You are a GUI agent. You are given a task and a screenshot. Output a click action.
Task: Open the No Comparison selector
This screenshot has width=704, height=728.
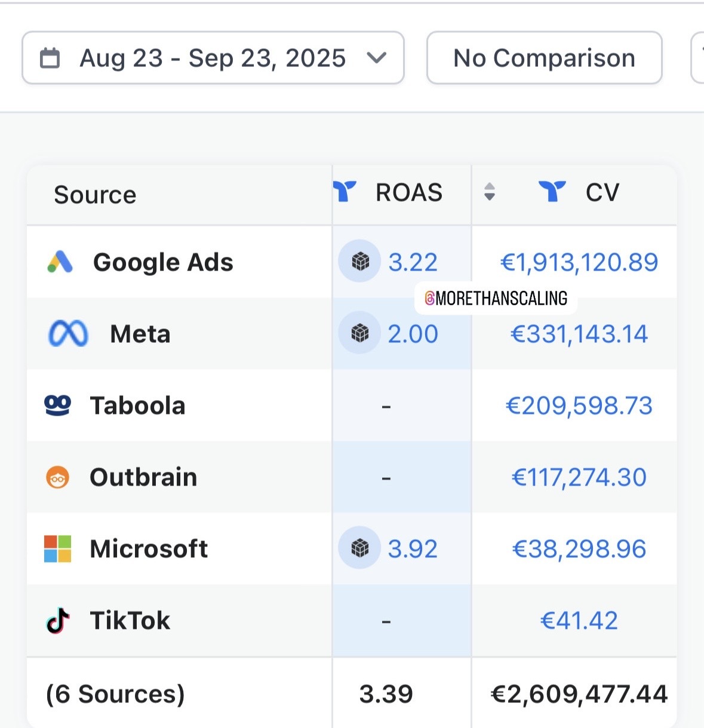(544, 58)
